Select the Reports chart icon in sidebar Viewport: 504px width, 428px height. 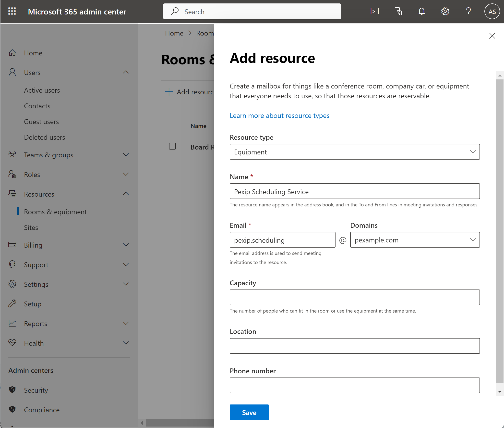[12, 323]
